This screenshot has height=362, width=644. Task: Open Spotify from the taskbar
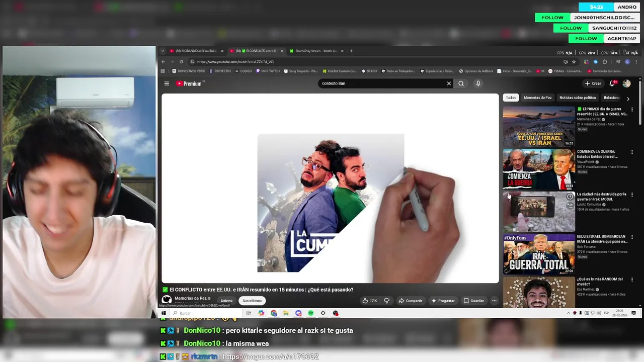(310, 313)
